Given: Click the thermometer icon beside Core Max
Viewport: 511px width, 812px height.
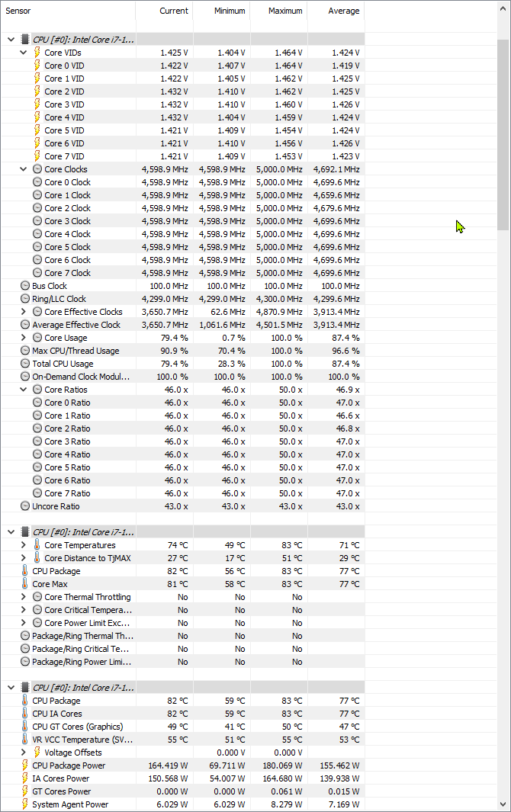Looking at the screenshot, I should click(x=25, y=584).
